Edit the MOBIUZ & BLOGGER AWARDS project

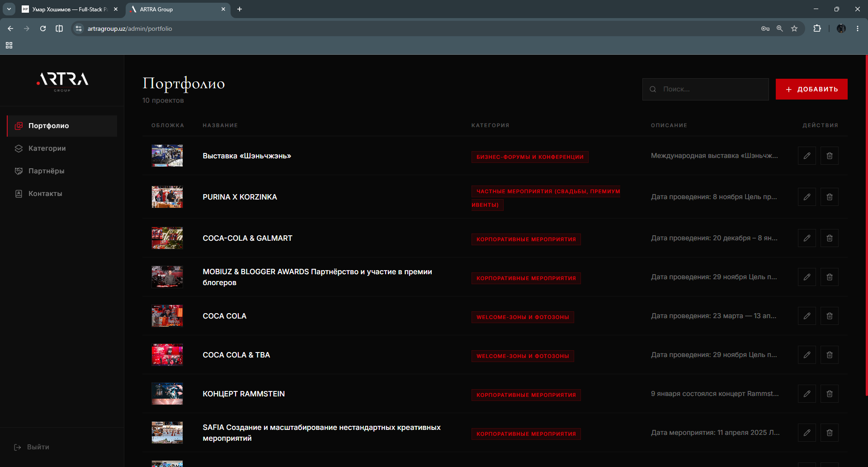pos(807,277)
